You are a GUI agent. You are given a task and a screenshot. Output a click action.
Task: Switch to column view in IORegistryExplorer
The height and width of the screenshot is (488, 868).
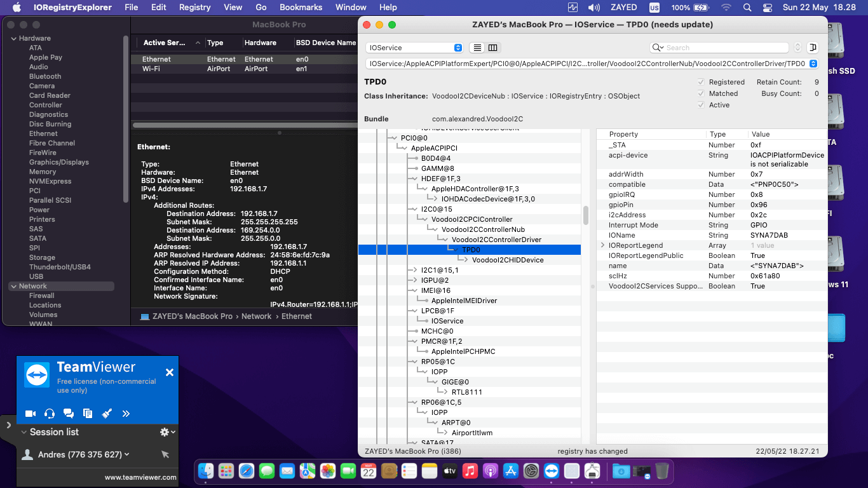coord(492,48)
